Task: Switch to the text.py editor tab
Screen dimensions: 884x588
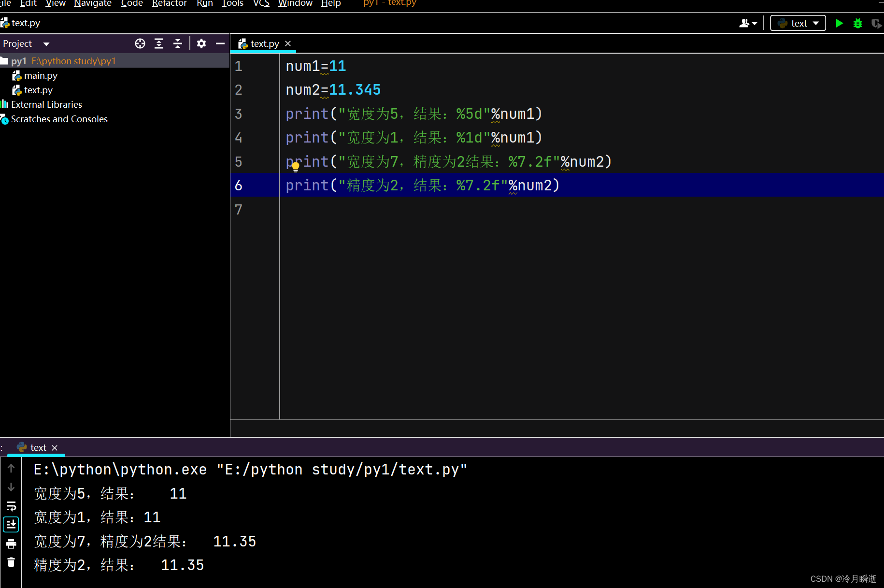Action: point(264,43)
